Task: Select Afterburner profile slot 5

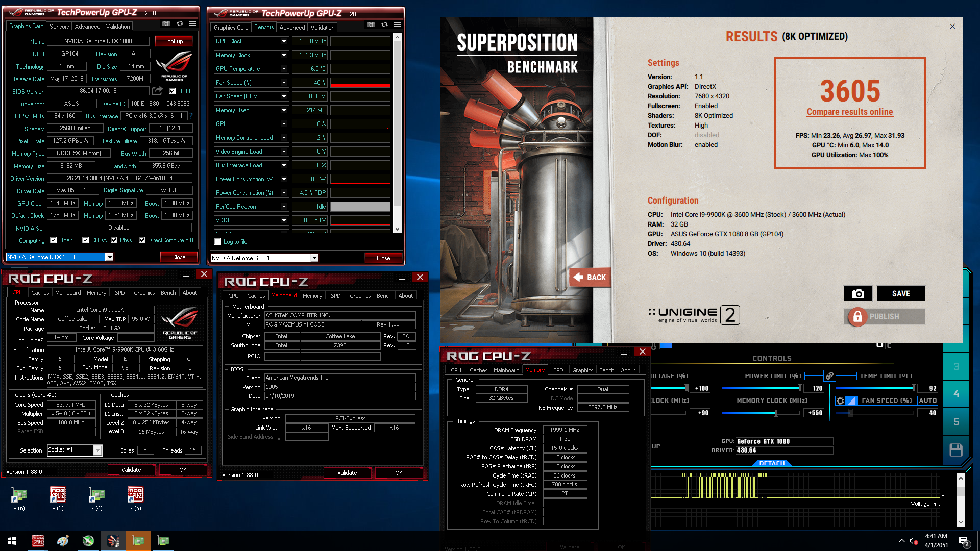Action: 956,421
